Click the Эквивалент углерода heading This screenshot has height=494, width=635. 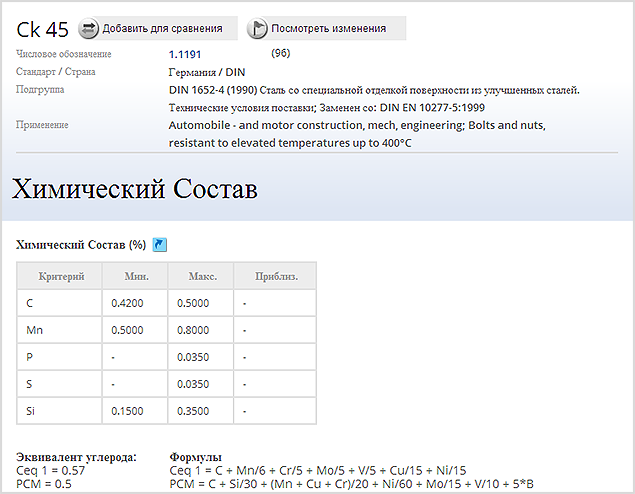pos(77,457)
